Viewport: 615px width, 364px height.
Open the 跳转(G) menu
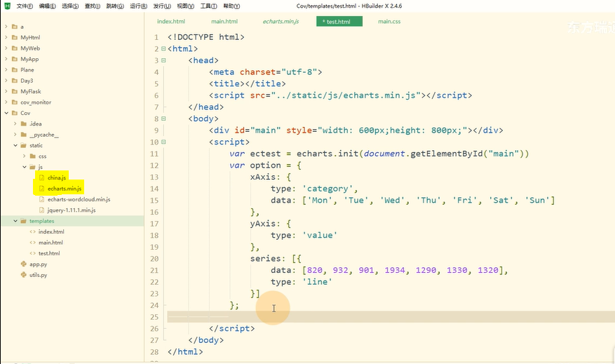[115, 6]
